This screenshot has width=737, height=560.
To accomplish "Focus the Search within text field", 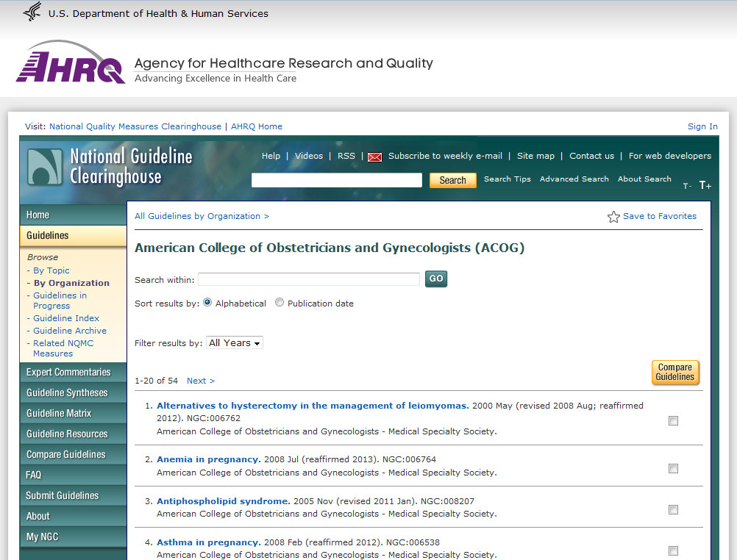I will click(309, 279).
